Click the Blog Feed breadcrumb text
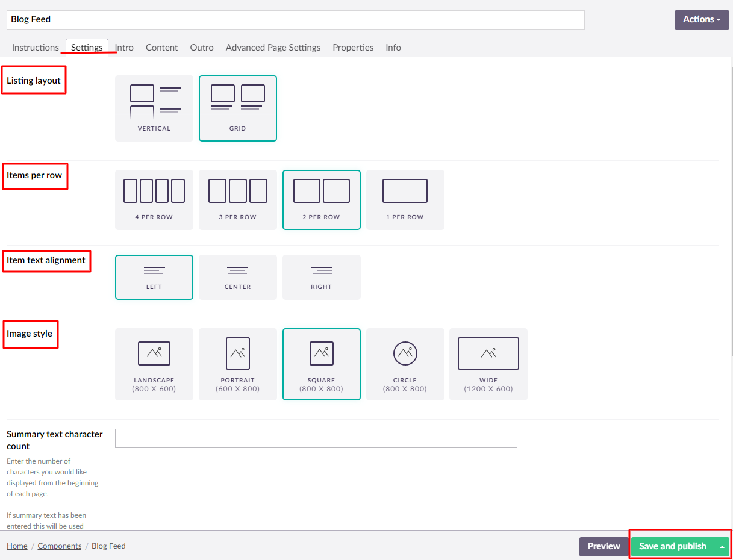The height and width of the screenshot is (560, 733). coord(108,546)
